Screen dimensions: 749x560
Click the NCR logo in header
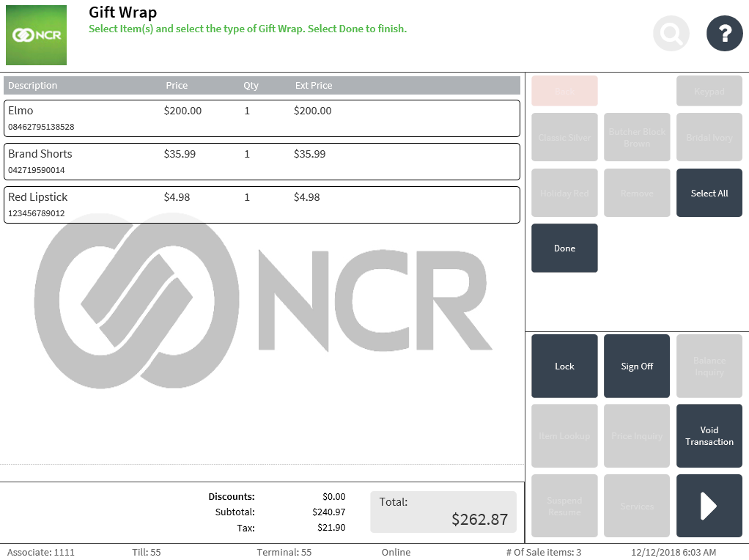coord(37,35)
